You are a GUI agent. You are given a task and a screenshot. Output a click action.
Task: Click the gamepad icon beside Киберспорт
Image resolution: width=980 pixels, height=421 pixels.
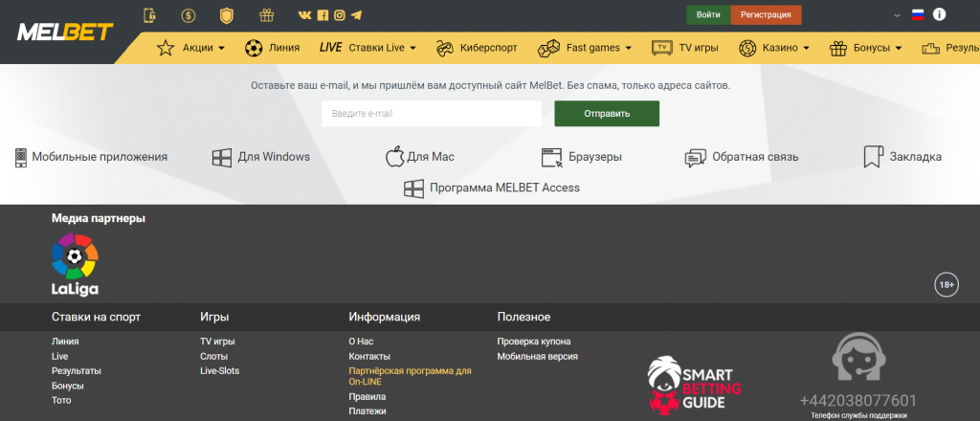pyautogui.click(x=444, y=48)
